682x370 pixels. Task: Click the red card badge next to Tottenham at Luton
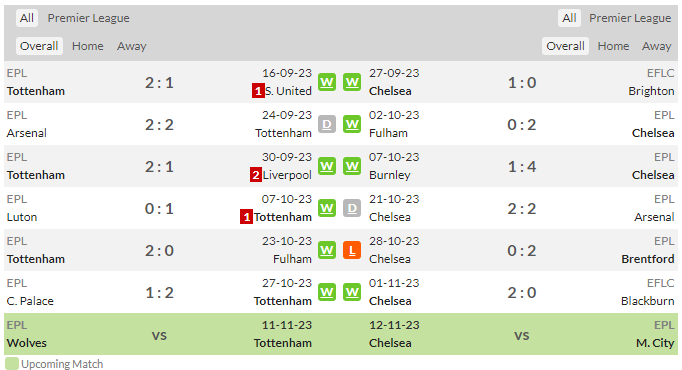tap(246, 217)
